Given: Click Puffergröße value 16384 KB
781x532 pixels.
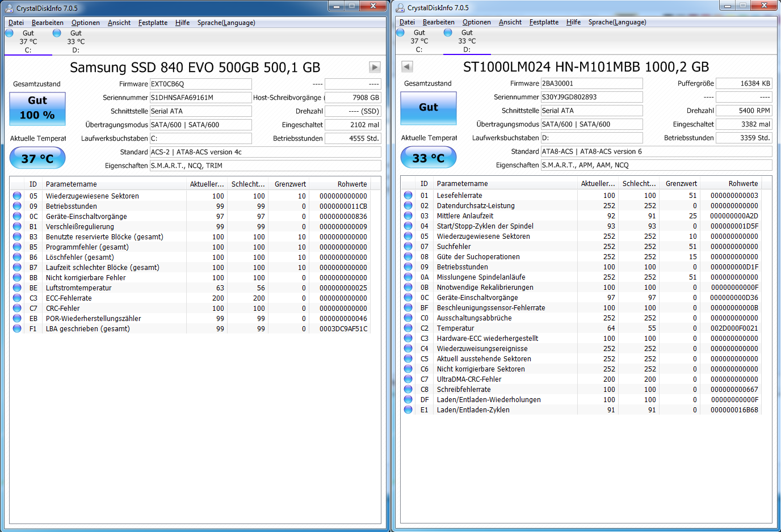Looking at the screenshot, I should pos(744,83).
